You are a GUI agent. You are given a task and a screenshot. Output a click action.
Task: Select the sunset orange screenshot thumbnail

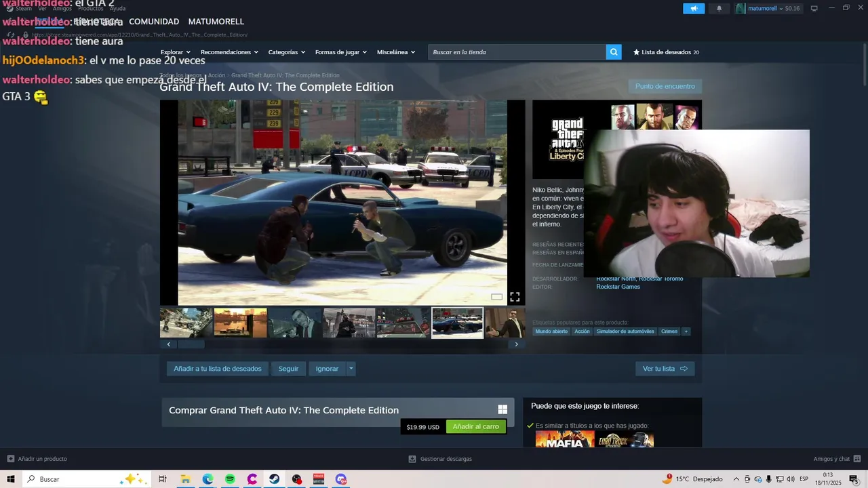(240, 323)
